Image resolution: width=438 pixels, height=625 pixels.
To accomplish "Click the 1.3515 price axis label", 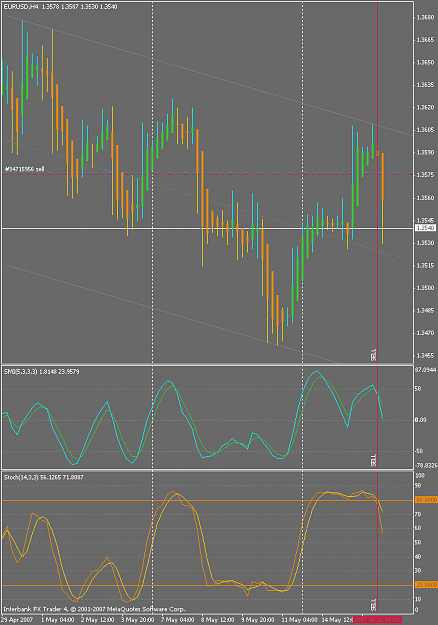I will (x=425, y=265).
